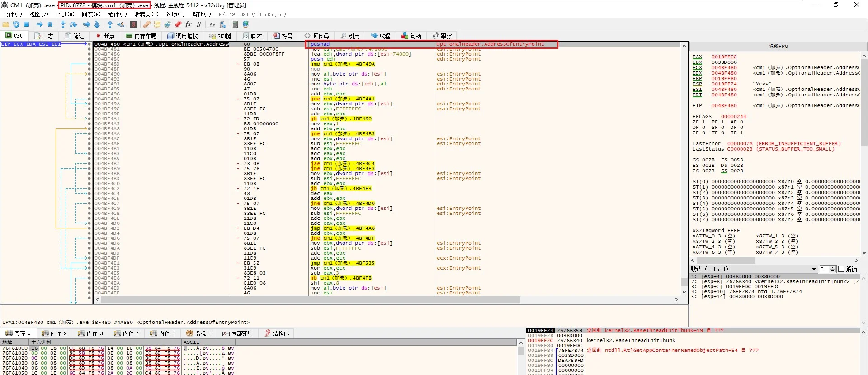Collapse the jump marker at address 004BF4A1

click(x=238, y=119)
